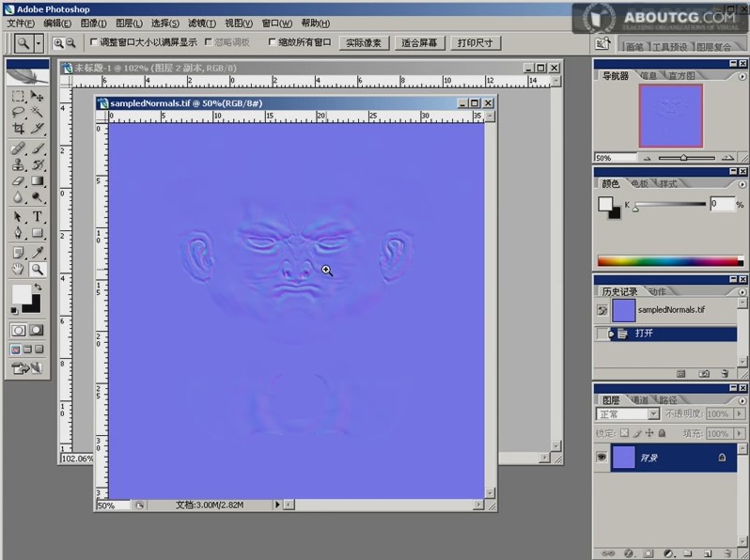Select the Dodge tool
The image size is (750, 560).
38,197
